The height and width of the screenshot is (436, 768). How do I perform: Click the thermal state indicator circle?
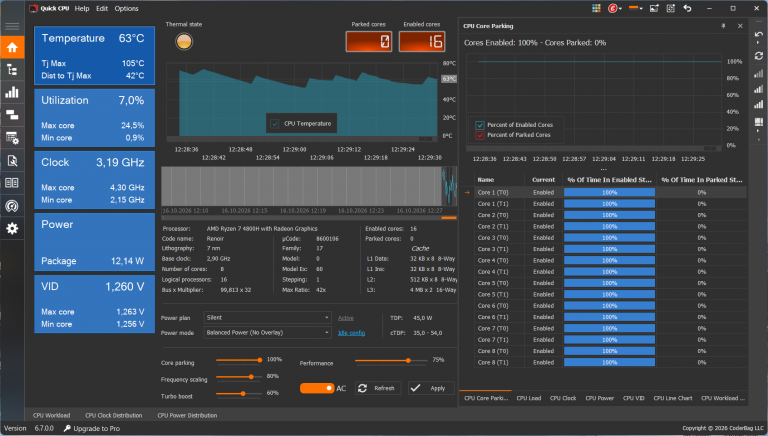point(184,42)
